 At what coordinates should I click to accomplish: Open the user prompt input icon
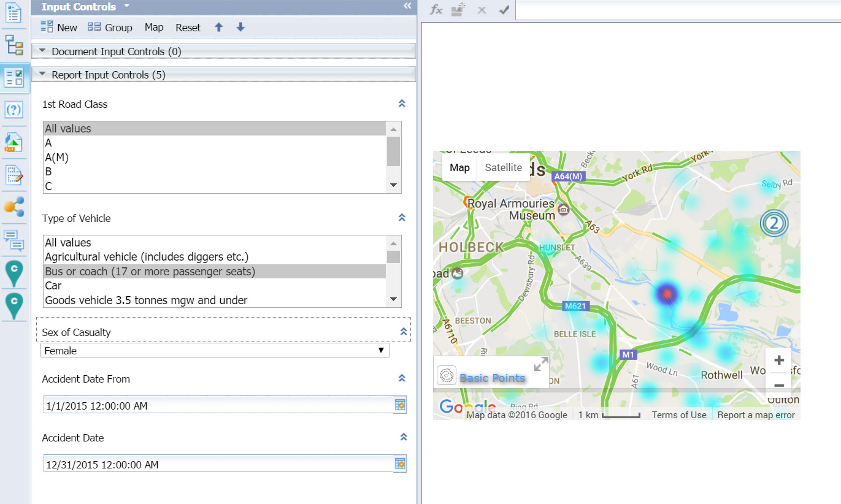(13, 110)
